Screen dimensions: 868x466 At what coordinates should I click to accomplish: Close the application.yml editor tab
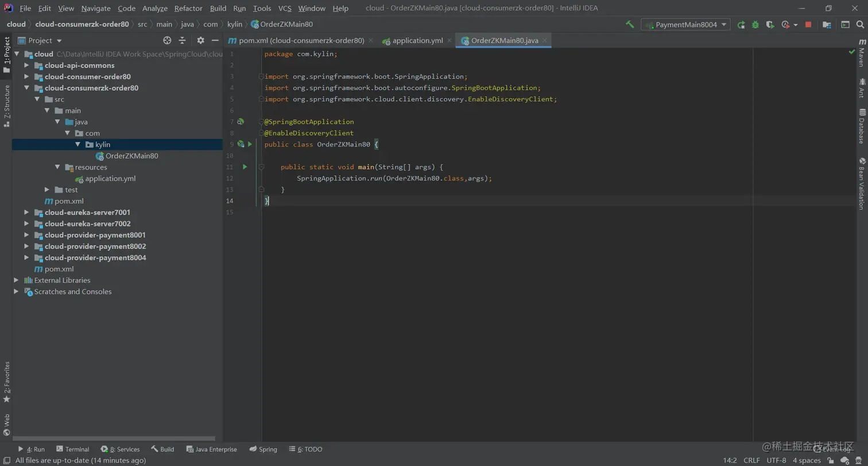(449, 41)
